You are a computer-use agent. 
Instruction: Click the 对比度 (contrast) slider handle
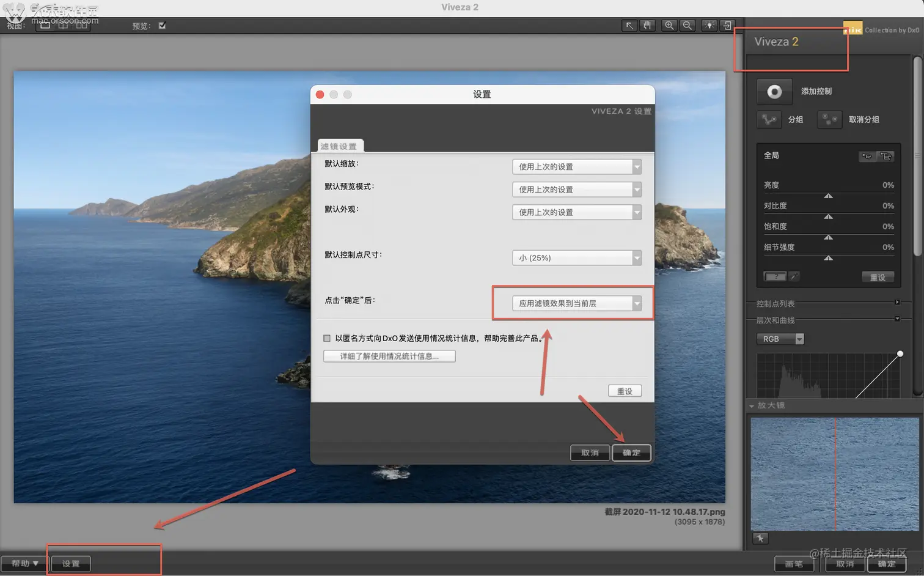[828, 216]
